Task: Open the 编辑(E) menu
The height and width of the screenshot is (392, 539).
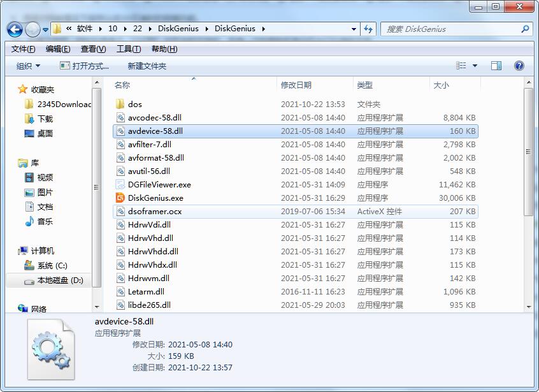Action: click(58, 49)
